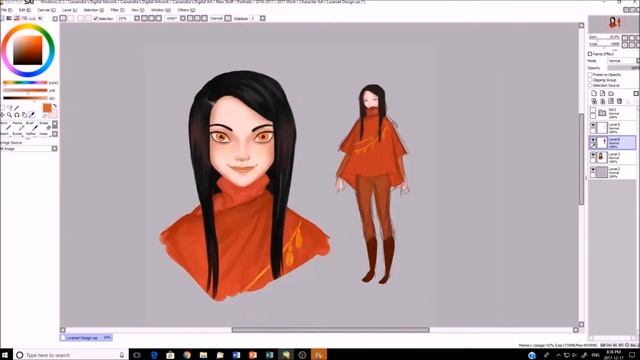Click the undo button in toolbar

tap(63, 18)
